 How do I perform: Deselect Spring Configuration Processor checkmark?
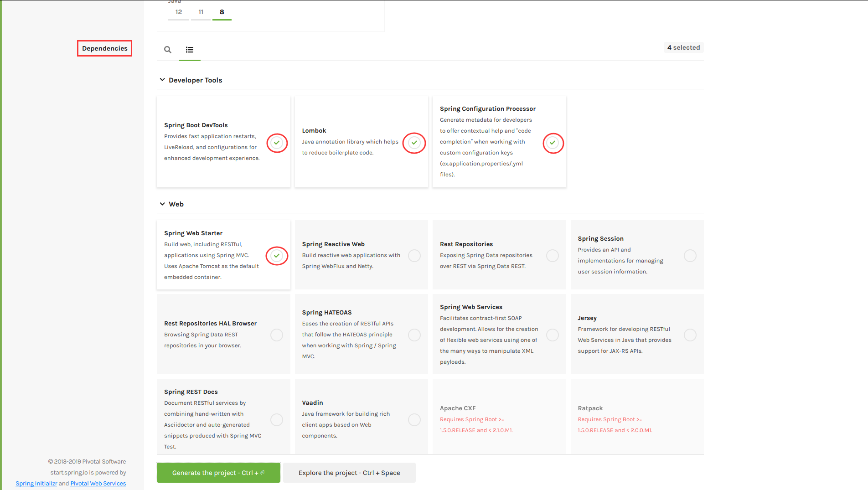click(553, 143)
